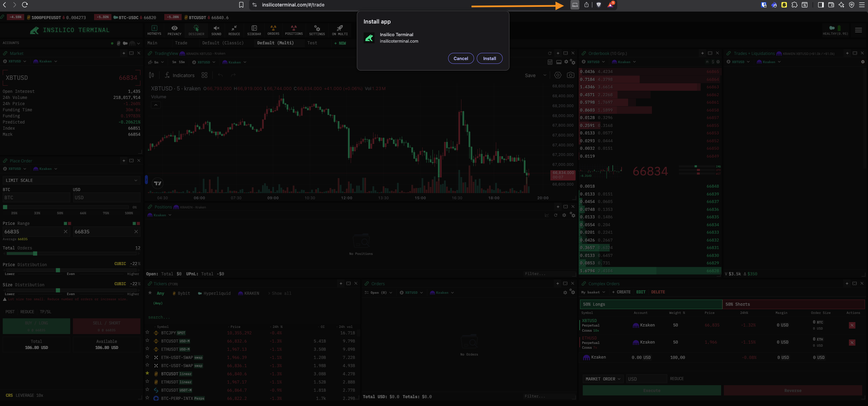Click Install in the dialog

(489, 59)
